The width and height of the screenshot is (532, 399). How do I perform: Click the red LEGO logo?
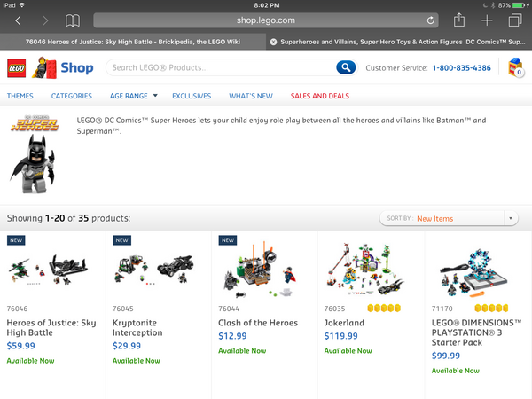point(17,68)
